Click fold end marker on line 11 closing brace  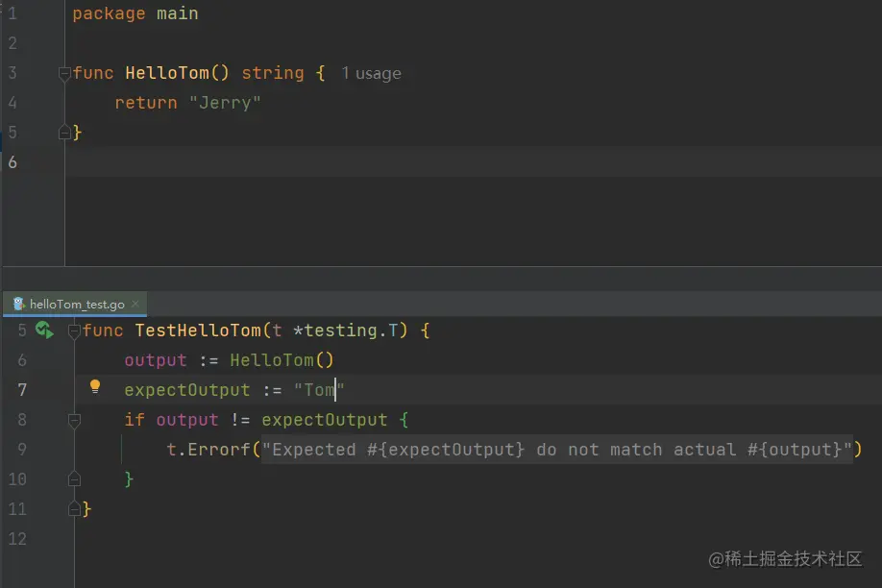[74, 509]
